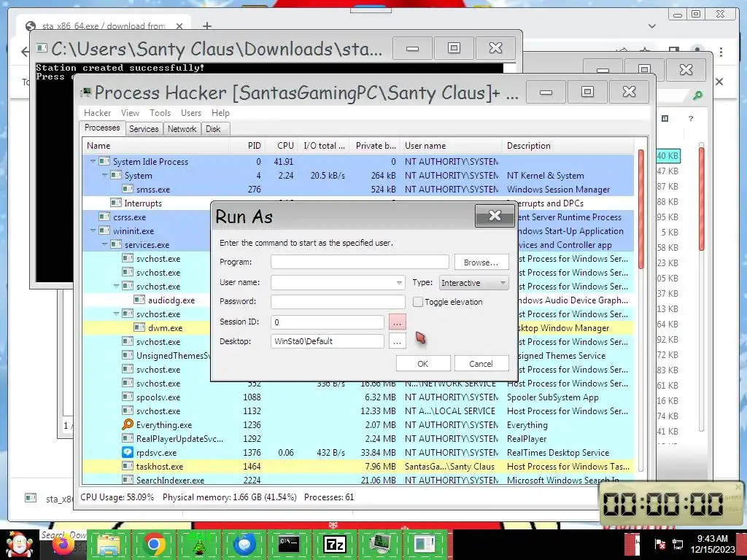Open the Type Interactive dropdown
Screen dimensions: 747x560
[x=474, y=282]
